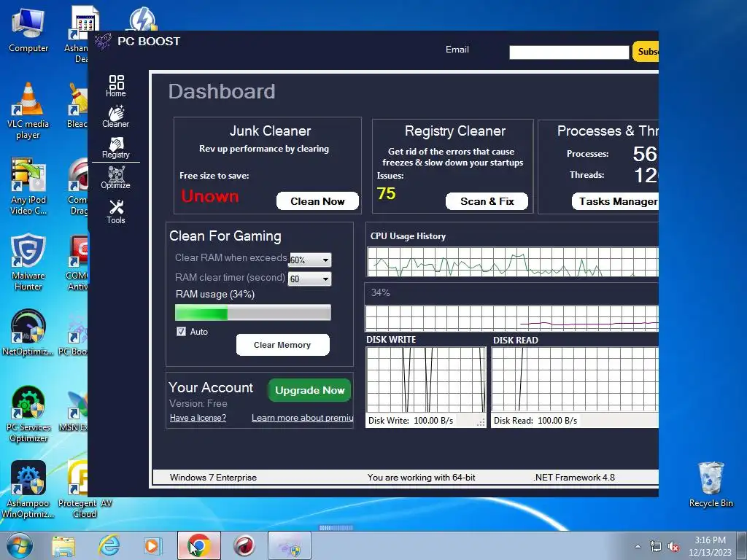
Task: Click the Version: Free label
Action: tap(198, 403)
